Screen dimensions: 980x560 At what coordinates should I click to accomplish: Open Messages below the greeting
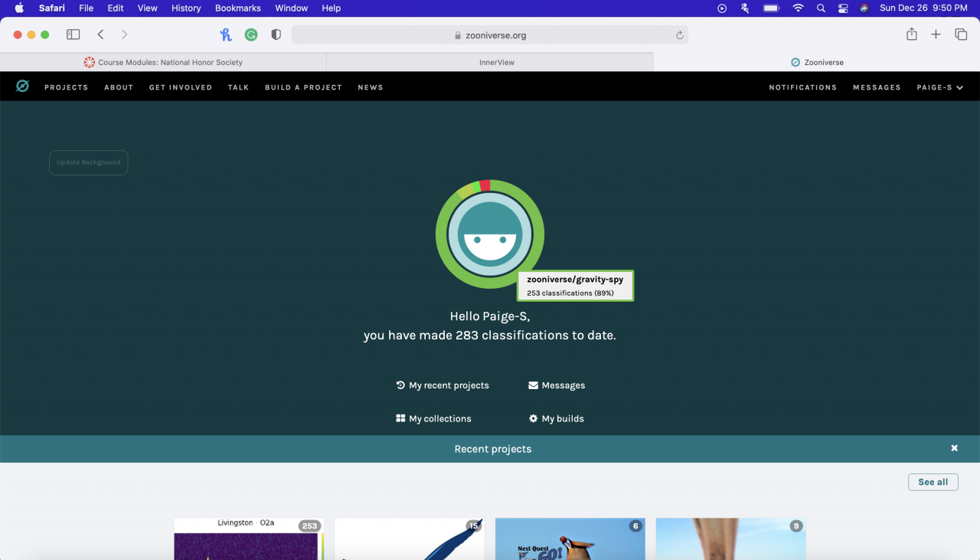(x=557, y=385)
